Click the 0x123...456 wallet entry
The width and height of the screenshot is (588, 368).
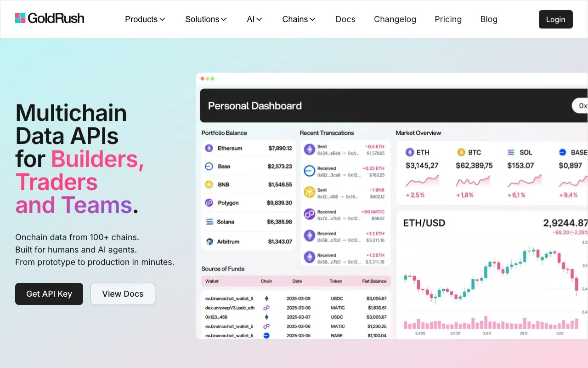(x=216, y=317)
